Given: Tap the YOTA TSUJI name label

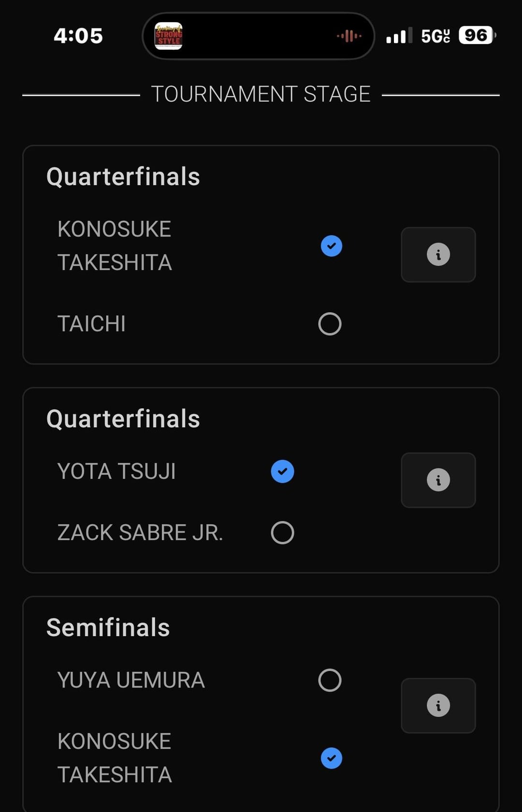Looking at the screenshot, I should click(116, 471).
